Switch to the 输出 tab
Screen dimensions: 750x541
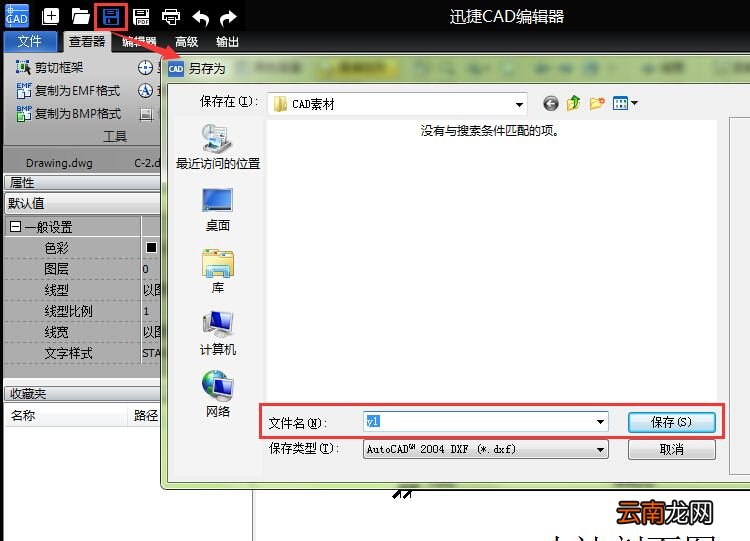click(x=227, y=42)
